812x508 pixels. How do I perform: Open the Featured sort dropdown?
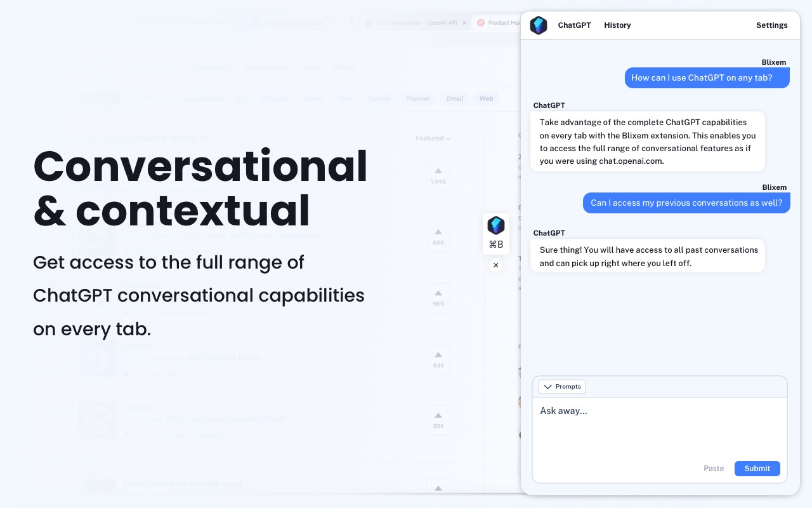[432, 138]
